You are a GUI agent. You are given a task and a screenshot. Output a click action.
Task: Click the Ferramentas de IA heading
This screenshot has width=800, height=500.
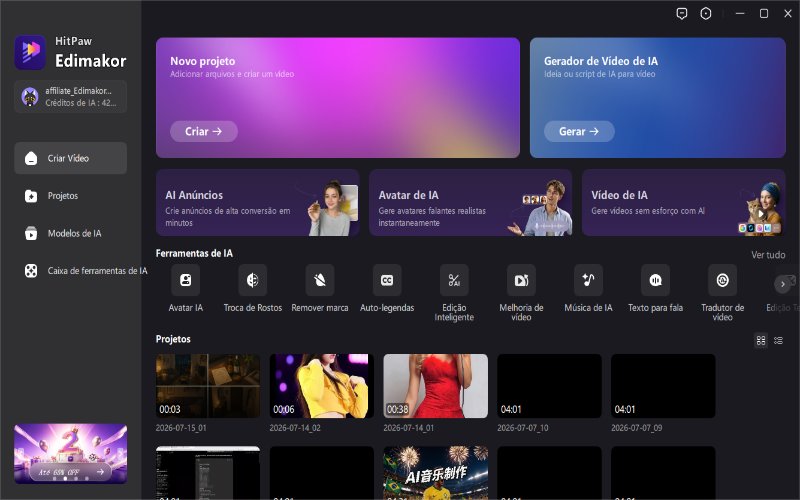(194, 253)
